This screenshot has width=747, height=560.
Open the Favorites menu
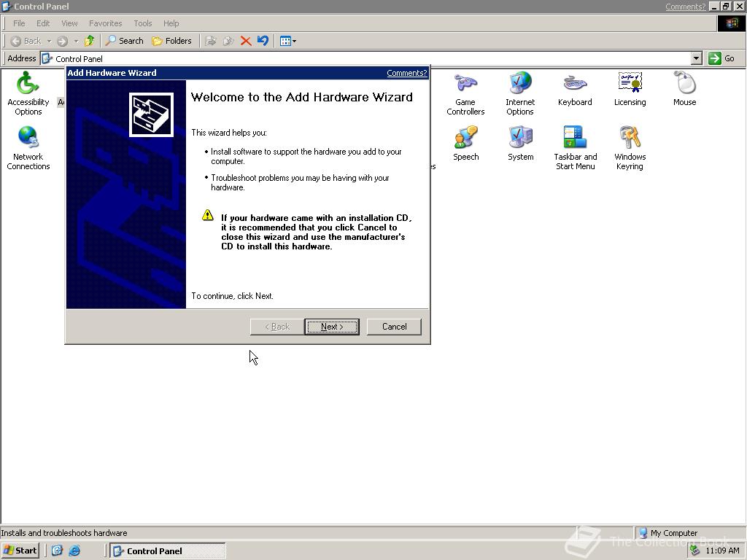(105, 23)
